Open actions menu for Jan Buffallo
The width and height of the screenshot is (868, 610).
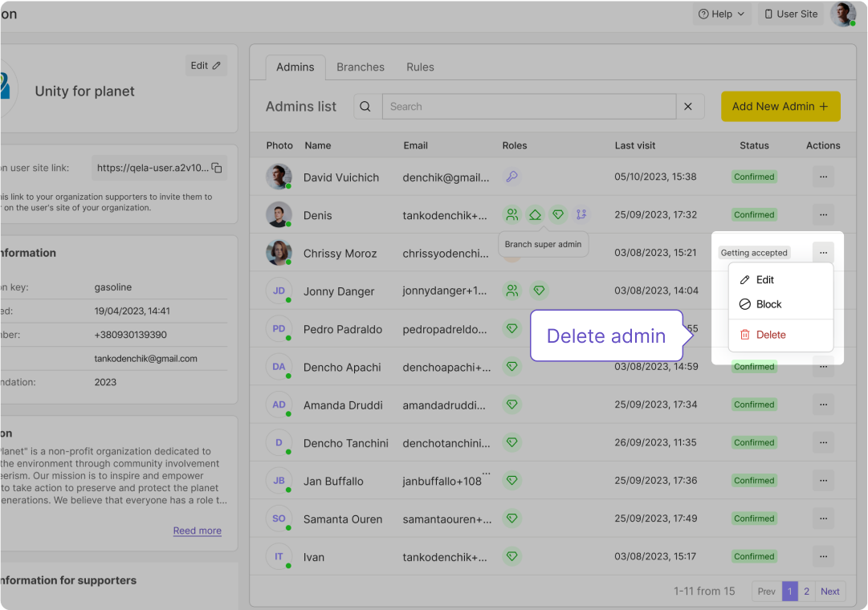tap(823, 481)
